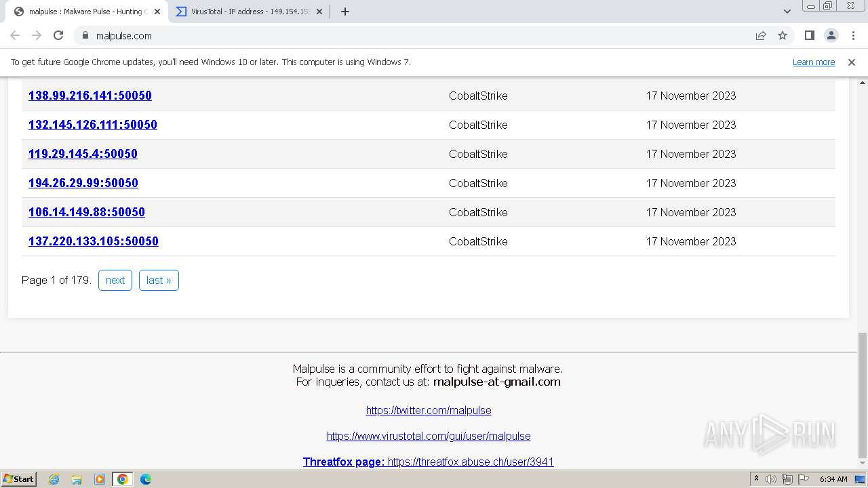This screenshot has width=868, height=488.
Task: Open the Chrome side panel
Action: (x=809, y=36)
